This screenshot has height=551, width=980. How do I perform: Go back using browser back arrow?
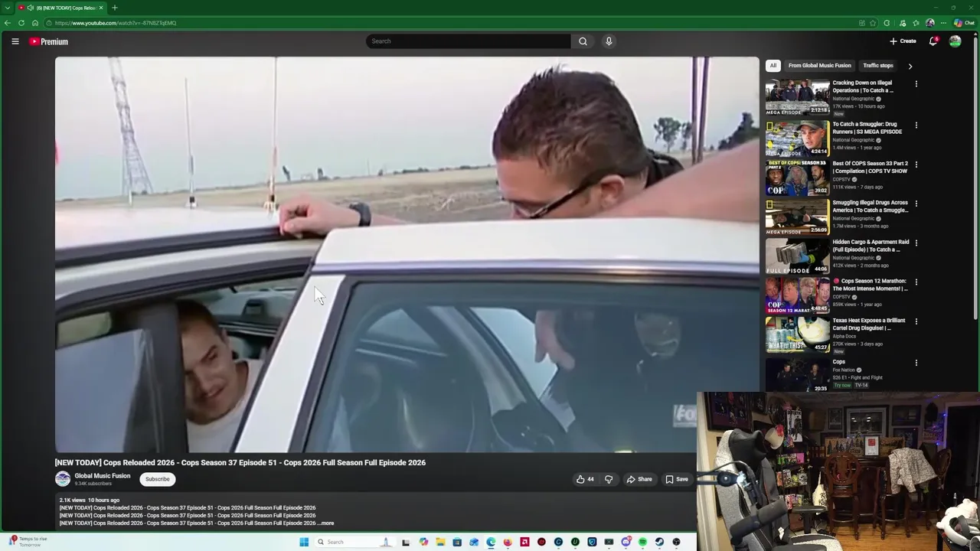click(7, 23)
